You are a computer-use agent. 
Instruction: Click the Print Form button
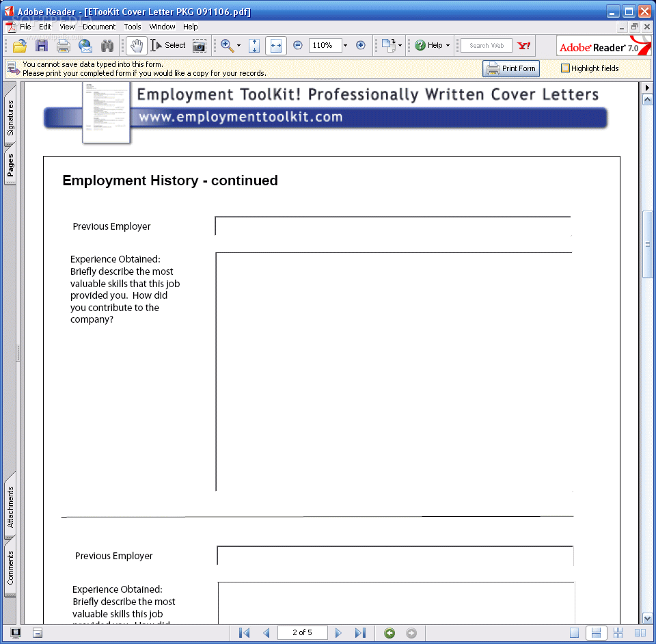(511, 68)
